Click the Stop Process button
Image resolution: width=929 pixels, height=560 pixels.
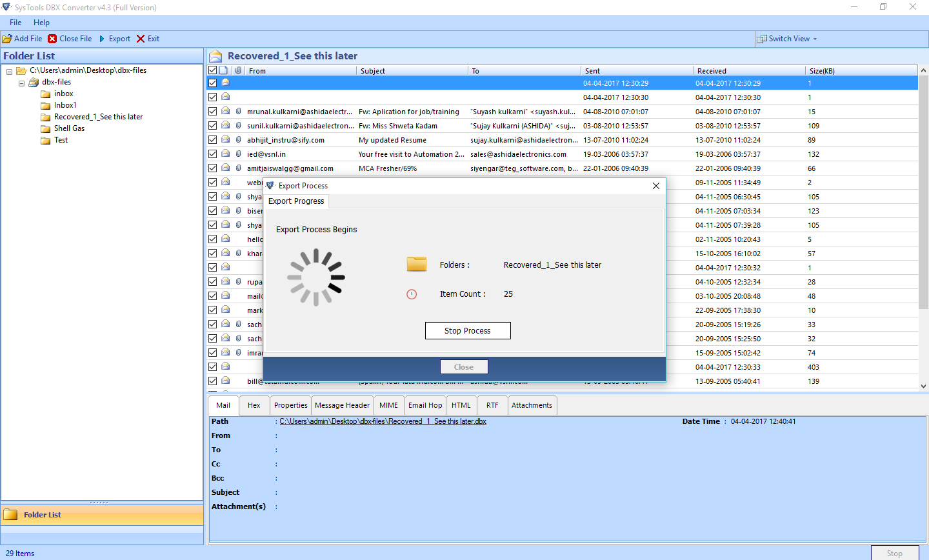click(468, 330)
